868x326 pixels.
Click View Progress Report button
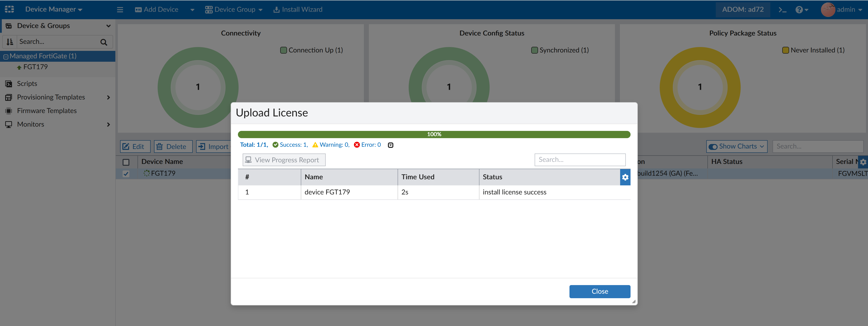tap(284, 160)
